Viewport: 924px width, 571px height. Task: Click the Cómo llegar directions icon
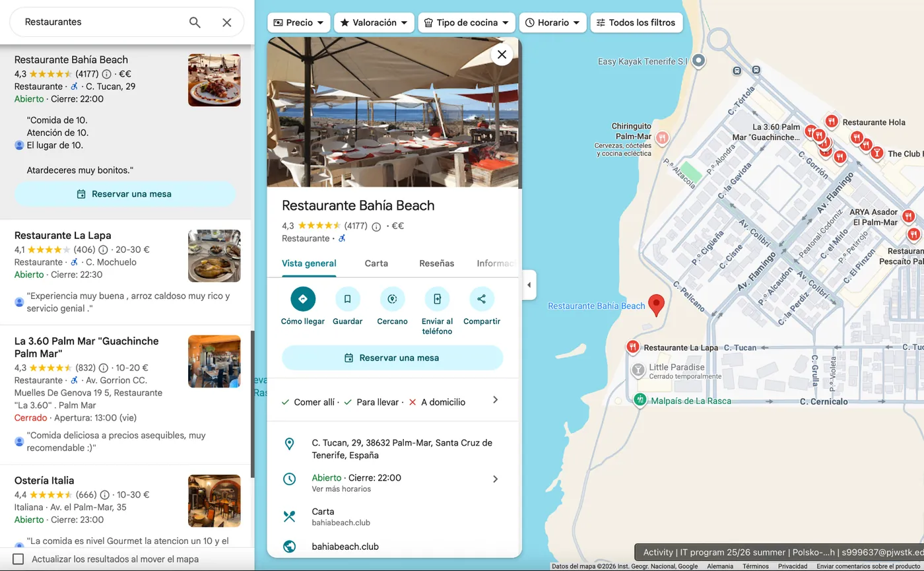(303, 299)
